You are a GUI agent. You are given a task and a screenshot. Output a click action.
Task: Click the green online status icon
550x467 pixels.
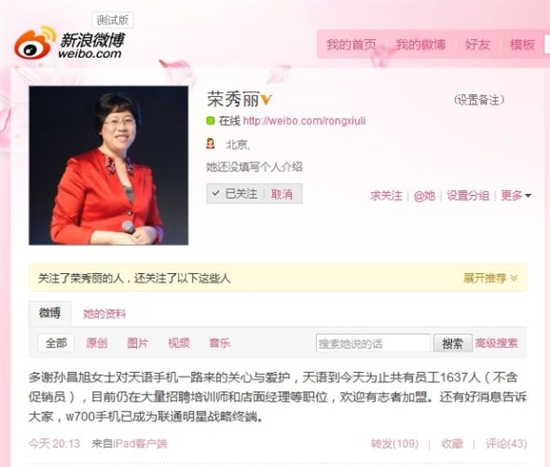(210, 121)
